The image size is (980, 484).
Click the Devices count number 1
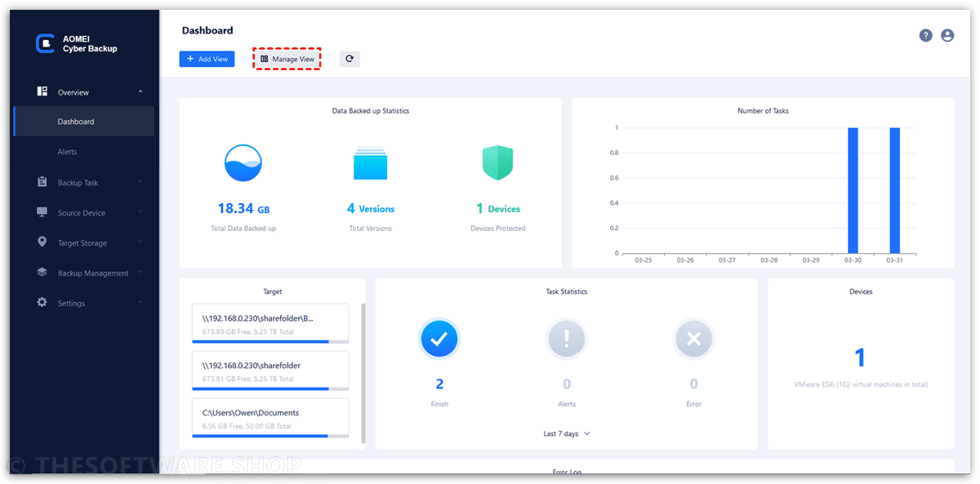click(860, 357)
